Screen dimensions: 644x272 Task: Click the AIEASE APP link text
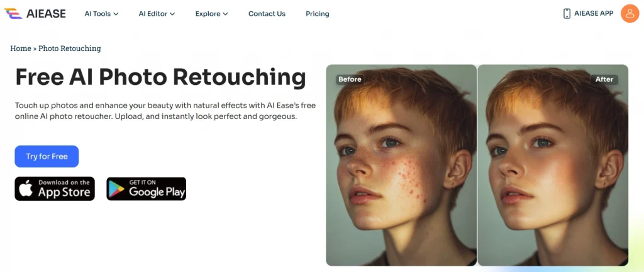pyautogui.click(x=593, y=13)
